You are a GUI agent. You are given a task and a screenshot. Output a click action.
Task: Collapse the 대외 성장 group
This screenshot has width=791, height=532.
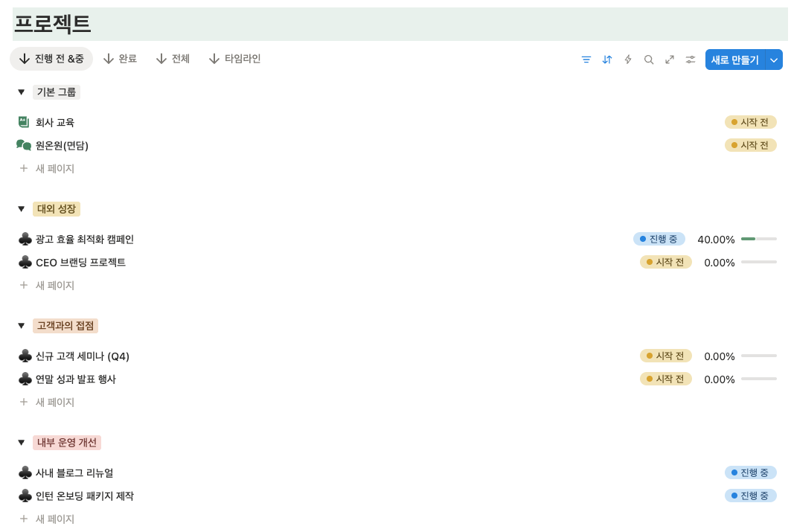[x=22, y=209]
